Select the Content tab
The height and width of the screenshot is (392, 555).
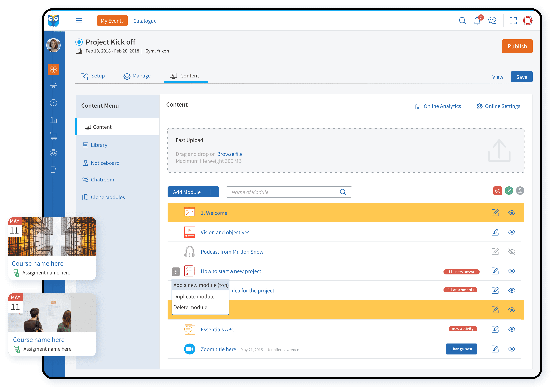tap(186, 76)
